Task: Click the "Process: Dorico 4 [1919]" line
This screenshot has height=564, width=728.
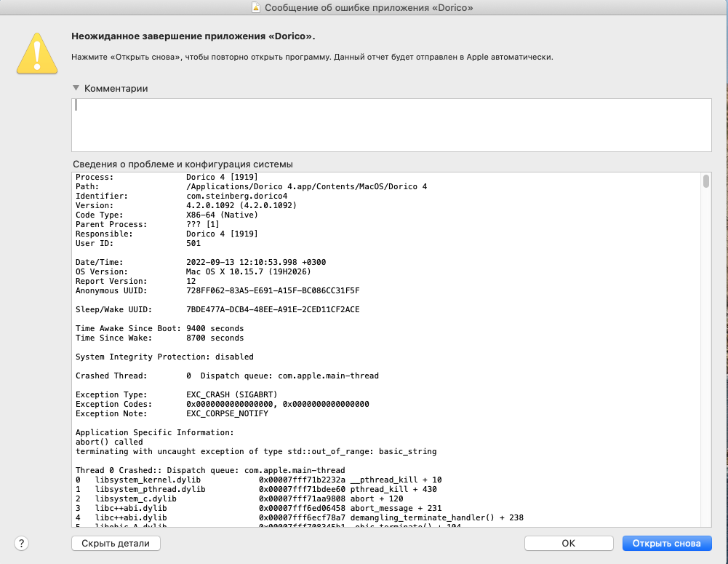Action: coord(167,177)
